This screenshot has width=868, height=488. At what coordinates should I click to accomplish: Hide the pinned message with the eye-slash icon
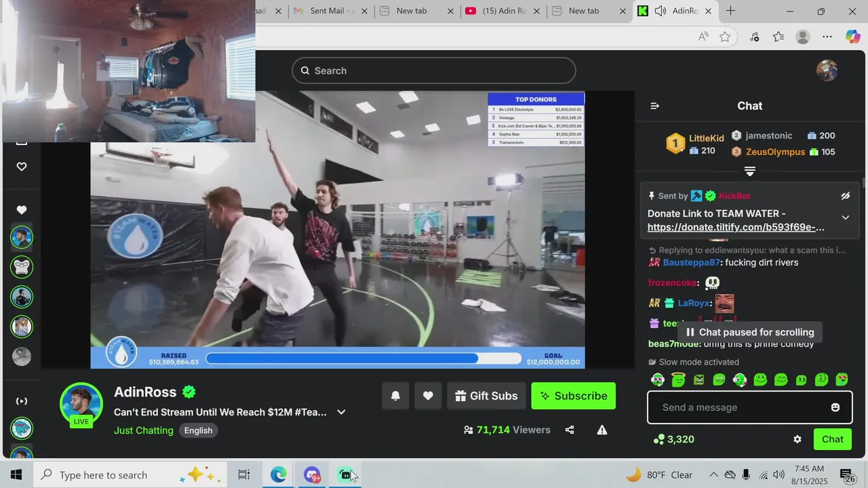click(846, 196)
